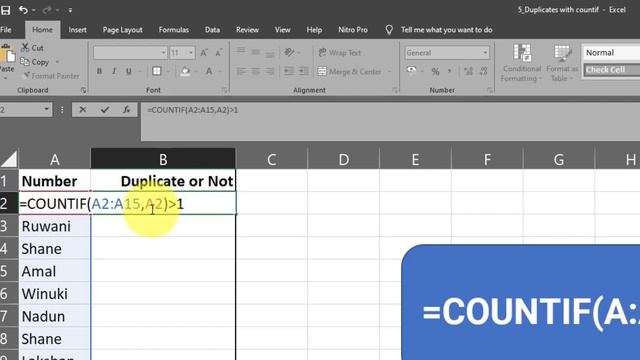Viewport: 640px width, 360px height.
Task: Click the Decrease Font Size icon
Action: [x=219, y=53]
